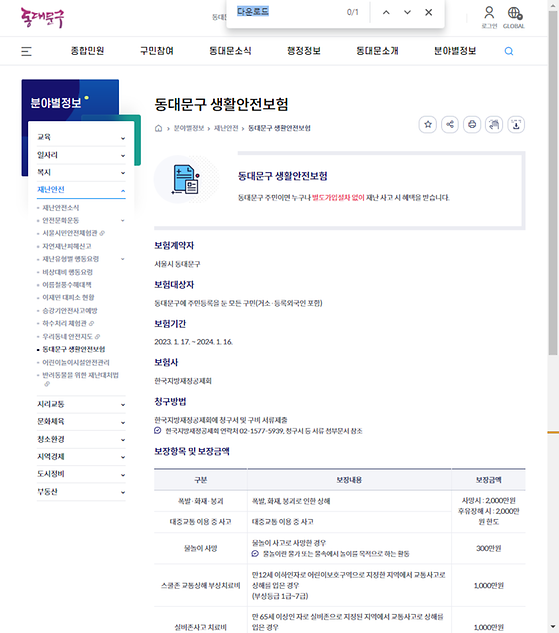Click scrollbar down arrow at bottom

pyautogui.click(x=553, y=628)
